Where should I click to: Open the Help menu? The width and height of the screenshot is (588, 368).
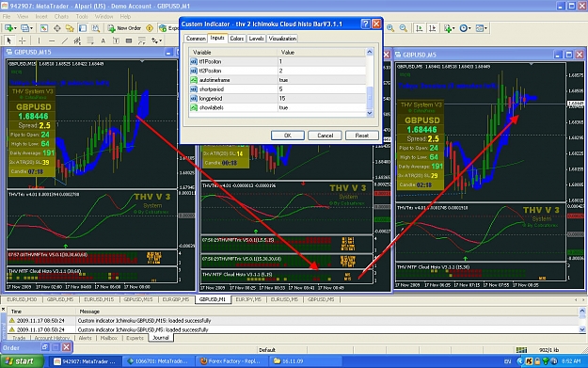coord(125,17)
